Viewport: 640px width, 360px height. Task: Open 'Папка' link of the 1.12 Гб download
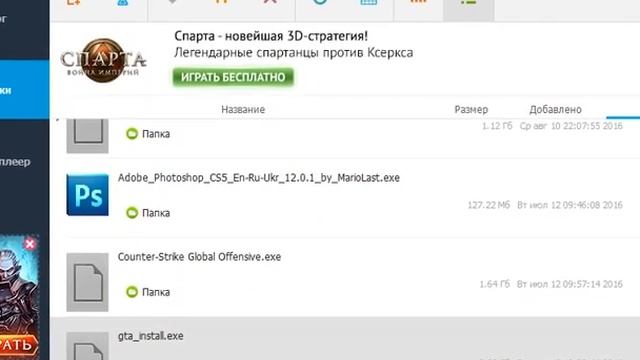coord(156,134)
